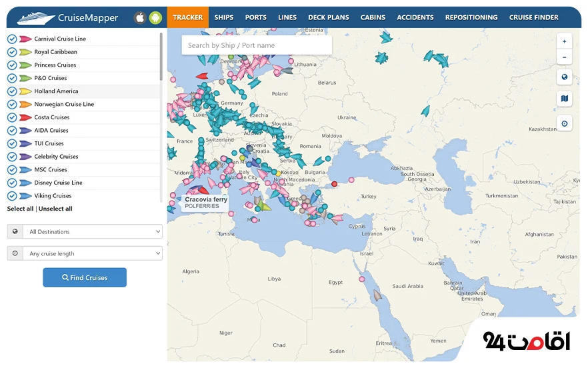Click the red Costa Cruises ship icon
Screen dimensions: 588x368
pyautogui.click(x=25, y=117)
